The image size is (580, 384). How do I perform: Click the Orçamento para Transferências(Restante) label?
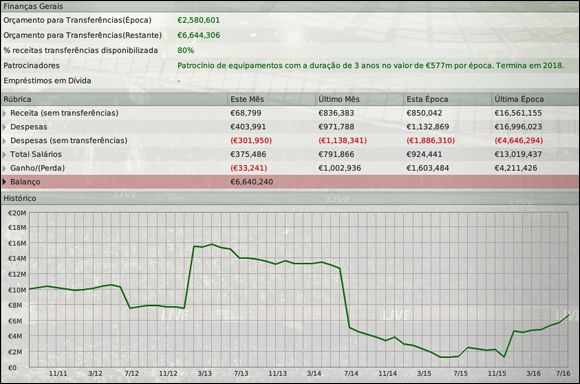pos(82,35)
